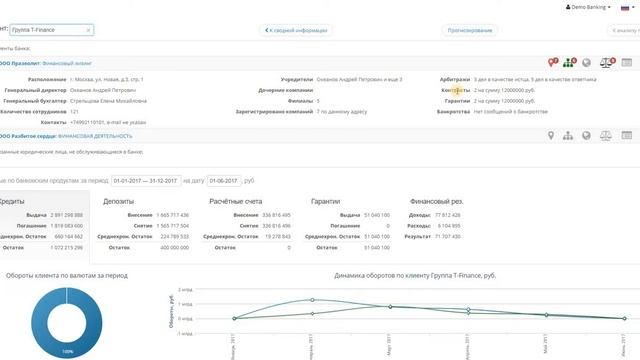
Task: Open date range field 01-01-2017 — 31-12-2017
Action: point(146,180)
